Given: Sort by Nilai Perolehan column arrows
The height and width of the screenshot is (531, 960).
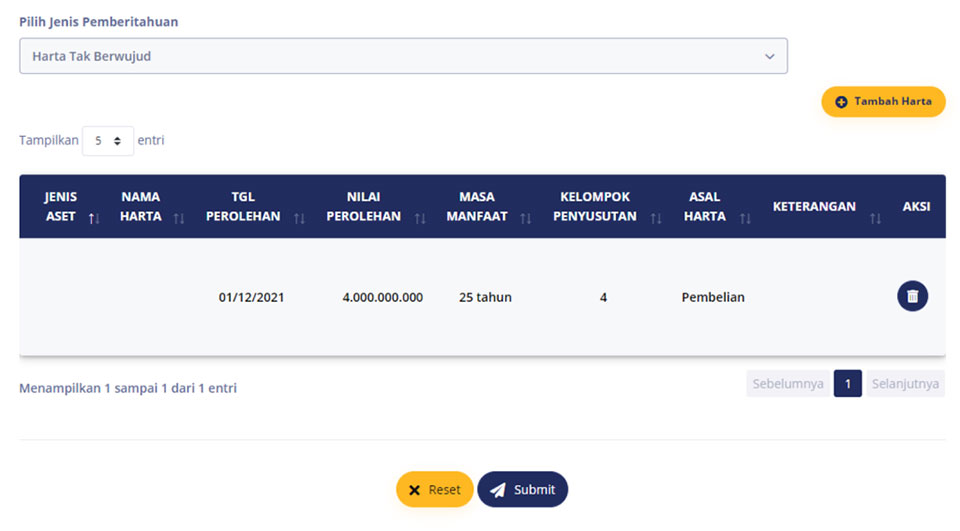Looking at the screenshot, I should pos(419,218).
